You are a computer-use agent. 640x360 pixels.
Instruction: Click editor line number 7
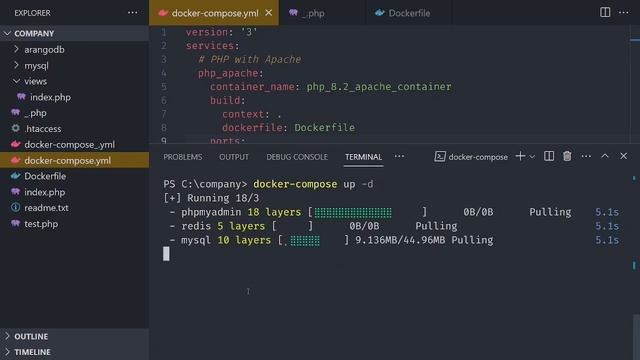click(x=164, y=114)
